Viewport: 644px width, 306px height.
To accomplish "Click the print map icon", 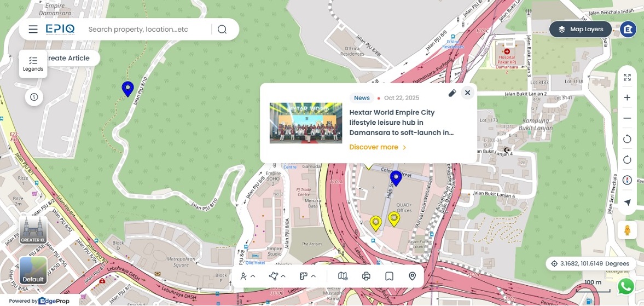I will click(366, 276).
